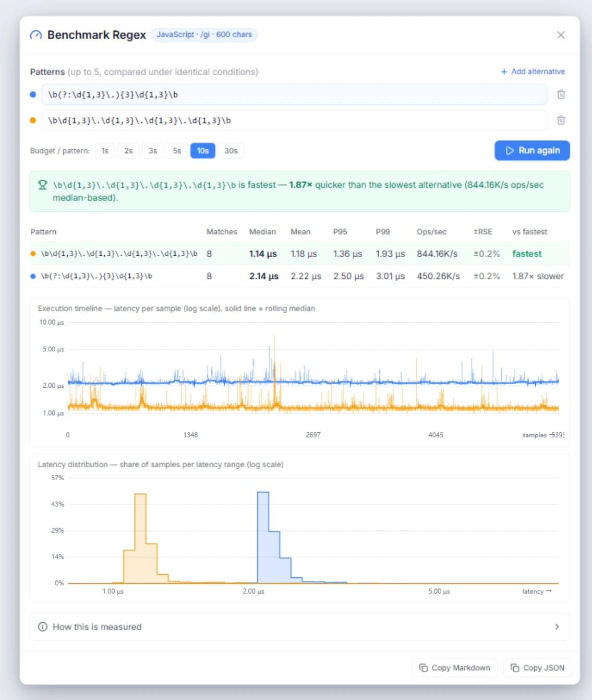The height and width of the screenshot is (700, 592).
Task: Click the P99 column header
Action: tap(383, 232)
